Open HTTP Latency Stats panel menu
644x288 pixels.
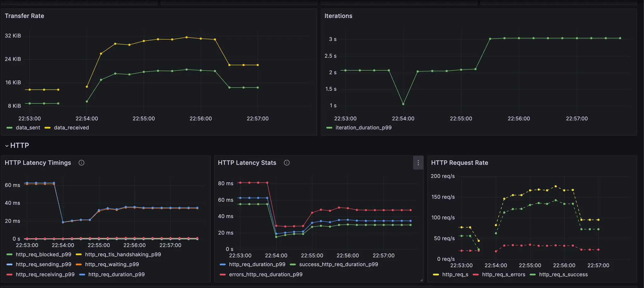point(418,163)
